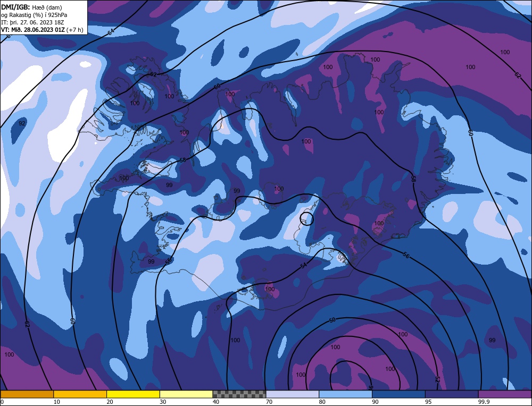Click the legend value label '30'
532x406 pixels.
coord(163,402)
